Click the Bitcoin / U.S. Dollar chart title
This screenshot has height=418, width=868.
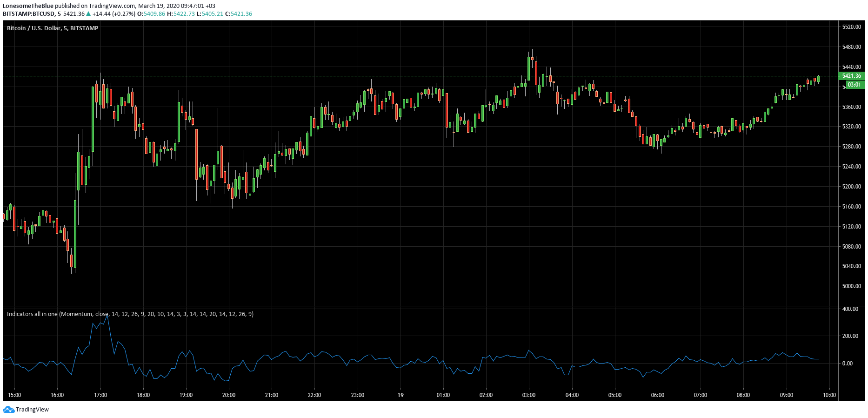53,28
